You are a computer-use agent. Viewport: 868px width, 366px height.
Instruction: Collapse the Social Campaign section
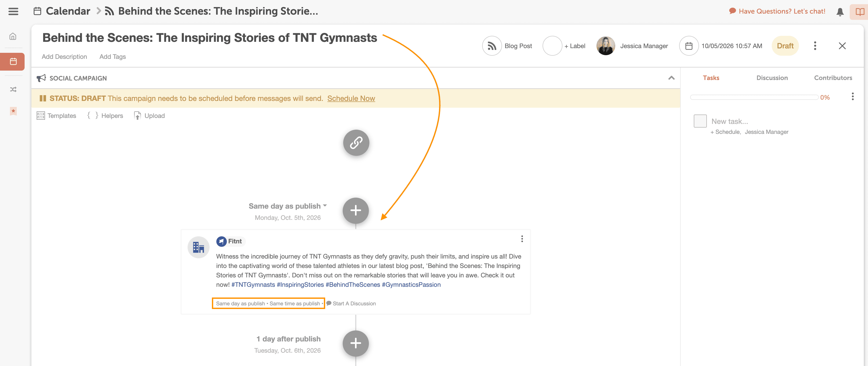pos(671,78)
